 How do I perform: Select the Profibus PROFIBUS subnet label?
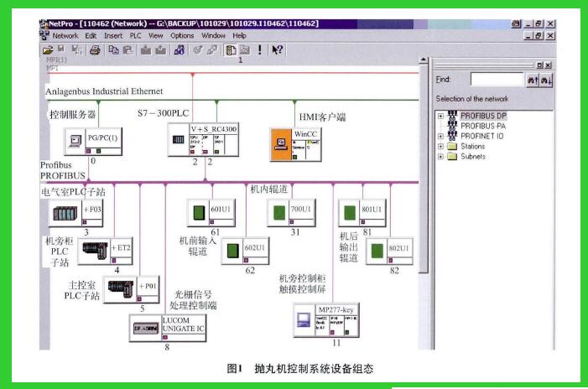(63, 170)
